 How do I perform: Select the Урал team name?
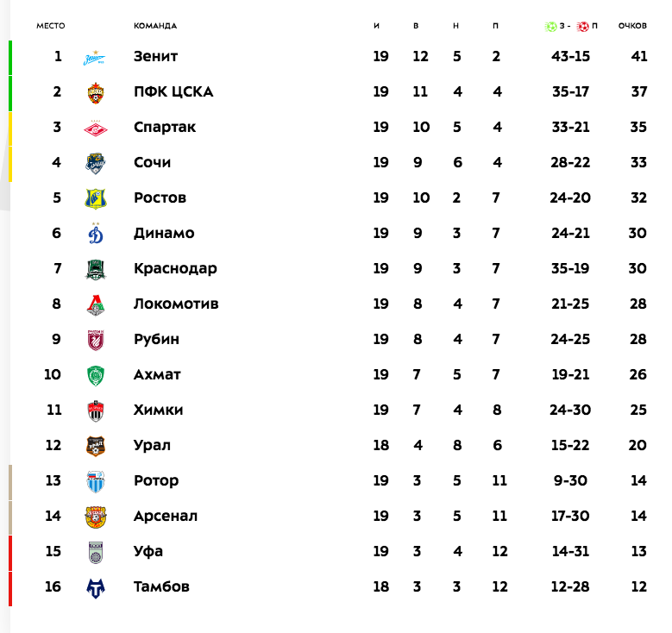click(152, 446)
